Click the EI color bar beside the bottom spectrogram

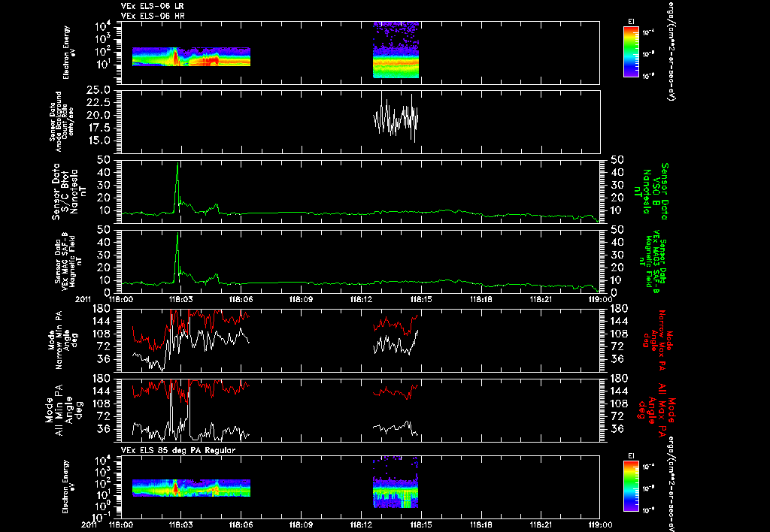click(631, 486)
